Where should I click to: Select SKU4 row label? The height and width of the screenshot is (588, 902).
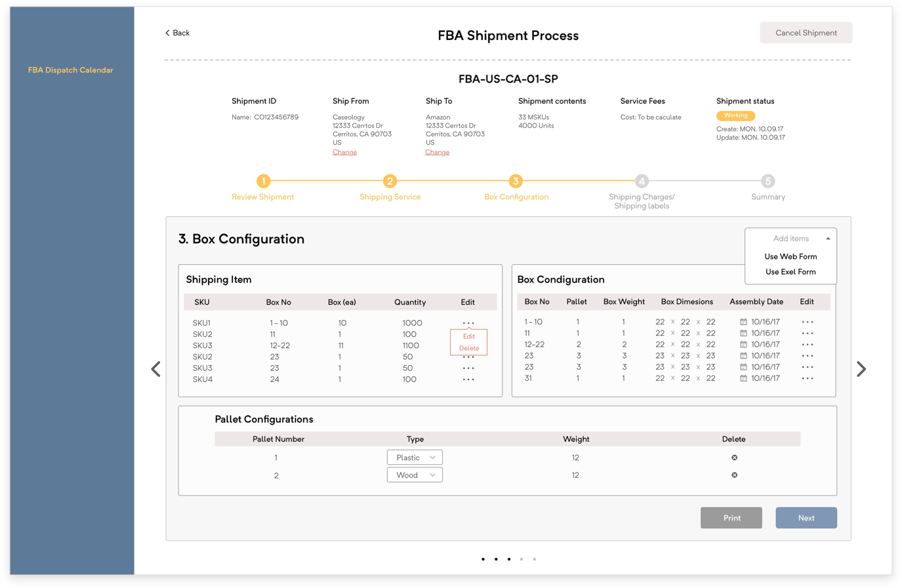[202, 379]
